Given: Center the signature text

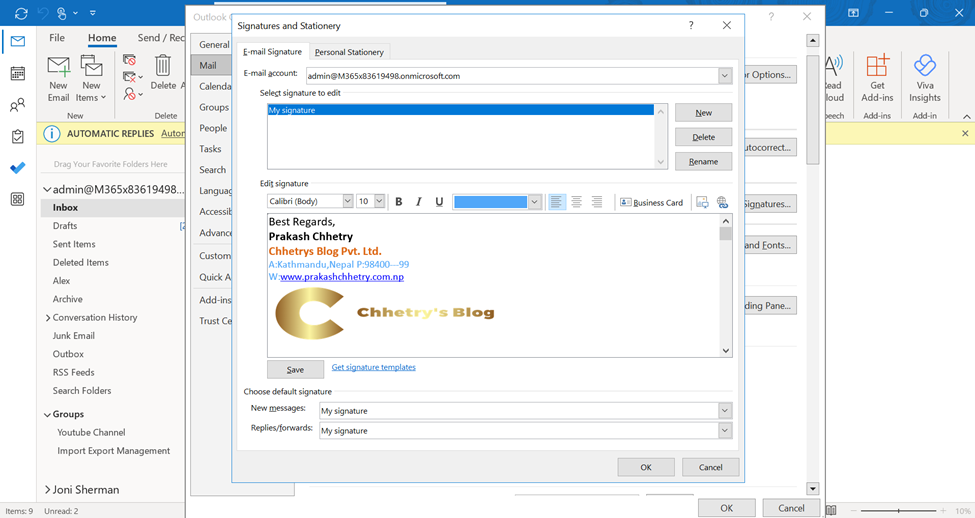Looking at the screenshot, I should pyautogui.click(x=576, y=201).
